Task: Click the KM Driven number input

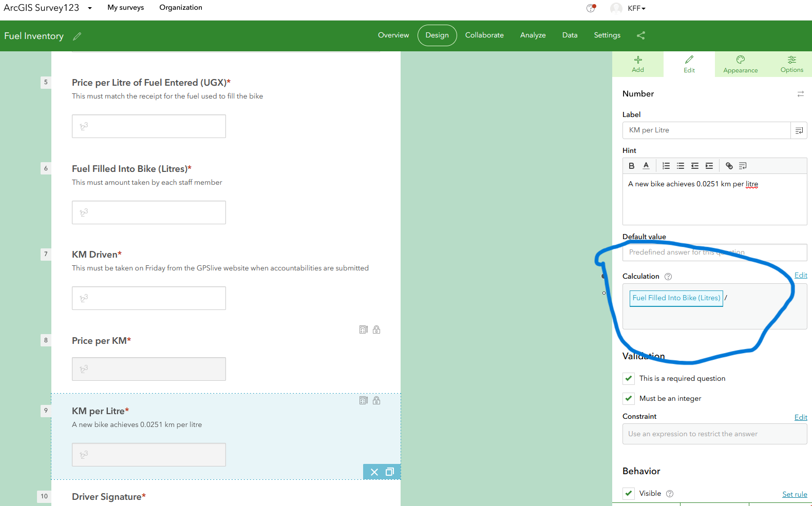Action: pyautogui.click(x=149, y=298)
